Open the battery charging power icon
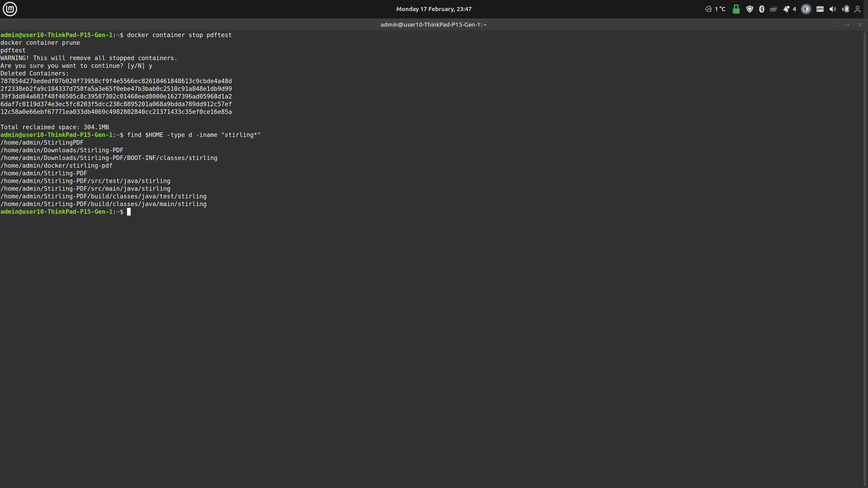 point(845,9)
